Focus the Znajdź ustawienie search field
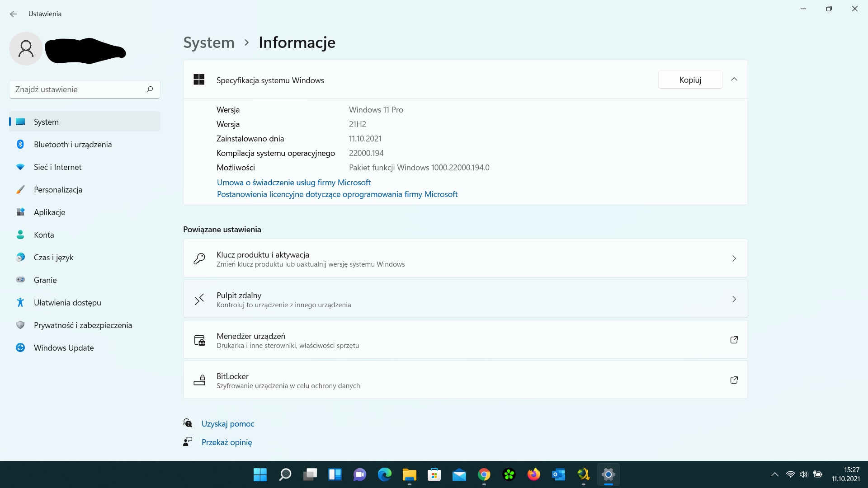868x488 pixels. pyautogui.click(x=85, y=89)
